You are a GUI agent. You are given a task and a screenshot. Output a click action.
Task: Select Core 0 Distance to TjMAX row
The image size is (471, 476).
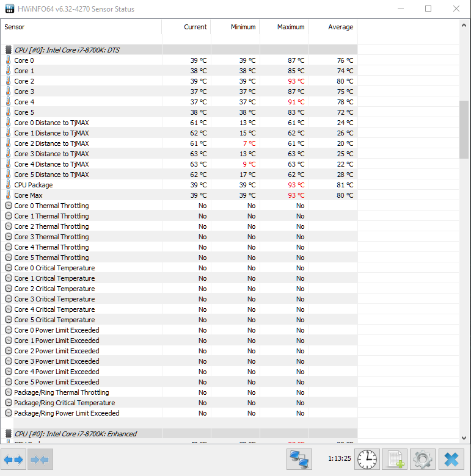pos(179,123)
